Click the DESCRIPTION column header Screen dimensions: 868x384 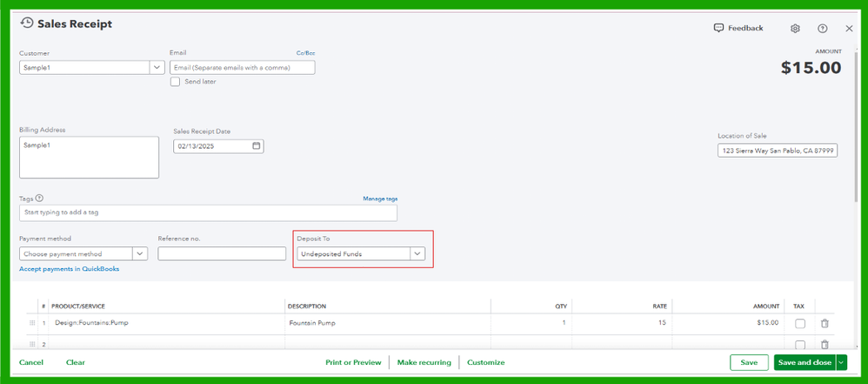click(x=307, y=306)
